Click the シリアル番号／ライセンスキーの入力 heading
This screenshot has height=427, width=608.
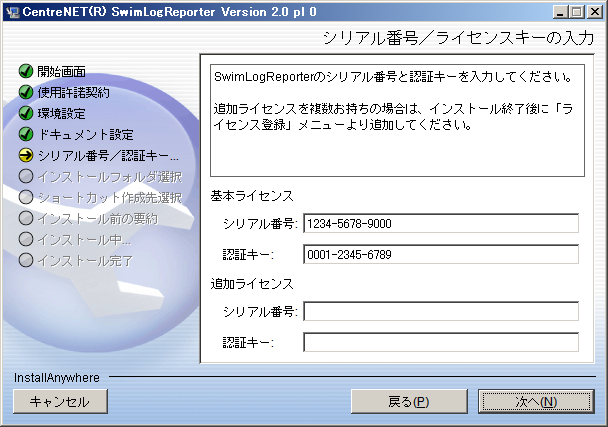[x=458, y=38]
